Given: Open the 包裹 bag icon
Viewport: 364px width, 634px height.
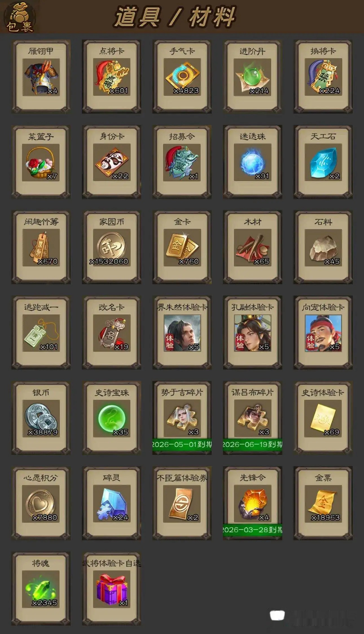Looking at the screenshot, I should click(19, 17).
